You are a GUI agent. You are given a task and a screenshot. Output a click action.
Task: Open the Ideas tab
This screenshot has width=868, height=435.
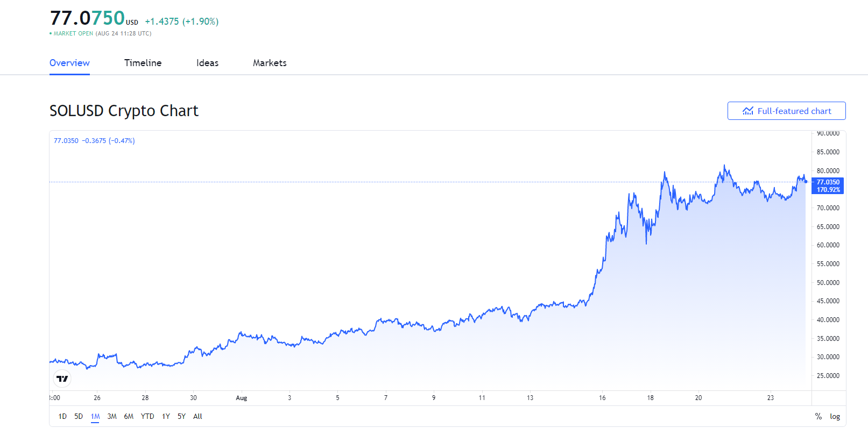[x=207, y=63]
